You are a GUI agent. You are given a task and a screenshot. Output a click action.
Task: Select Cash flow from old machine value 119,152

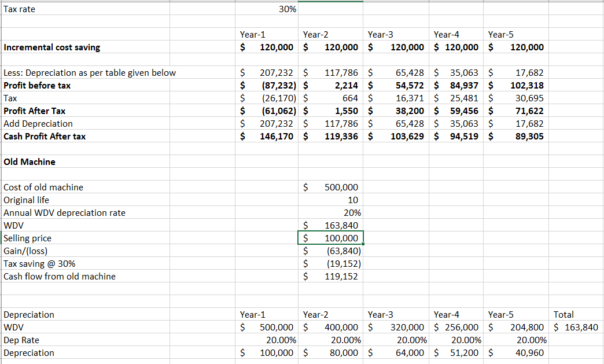[331, 277]
